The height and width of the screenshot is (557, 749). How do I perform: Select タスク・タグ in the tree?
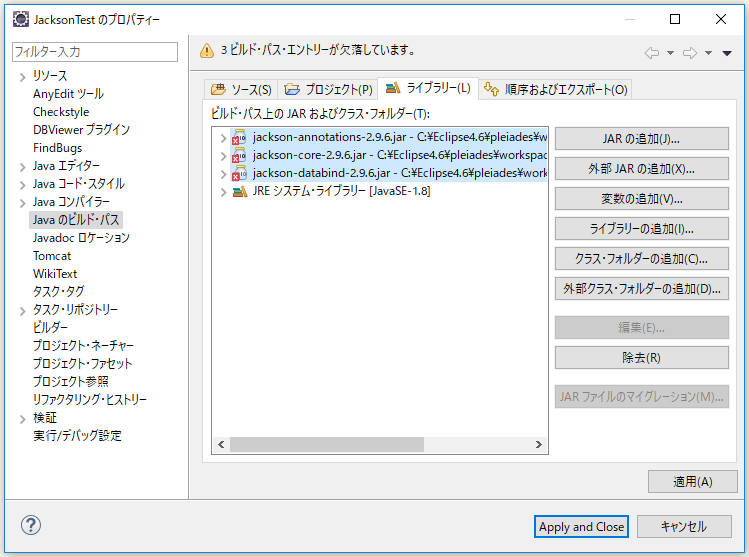[58, 292]
